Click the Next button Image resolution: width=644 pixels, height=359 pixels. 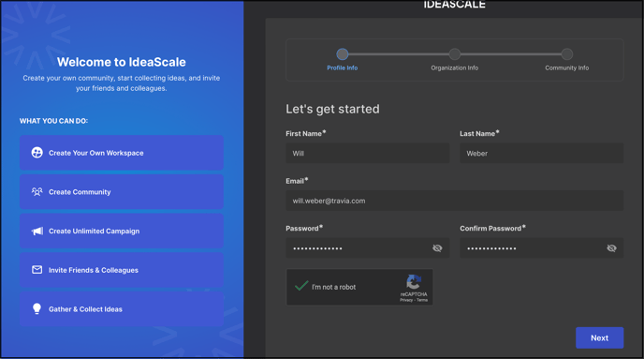click(599, 337)
